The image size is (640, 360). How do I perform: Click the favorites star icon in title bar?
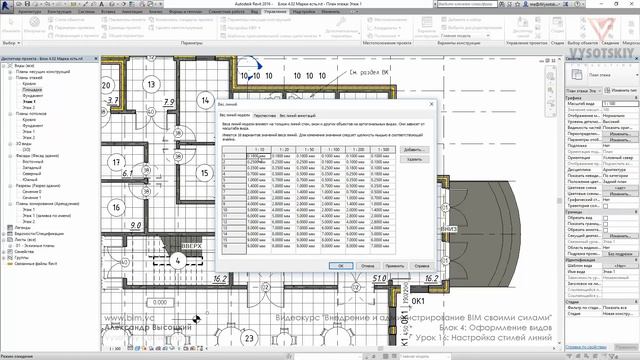[x=518, y=4]
